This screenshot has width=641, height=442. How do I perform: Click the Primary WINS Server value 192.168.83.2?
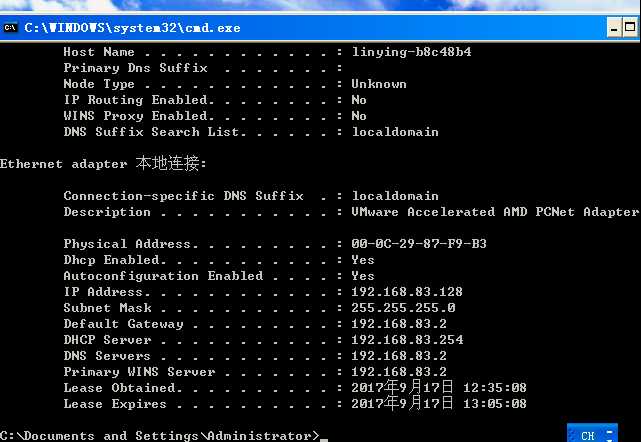pyautogui.click(x=399, y=371)
